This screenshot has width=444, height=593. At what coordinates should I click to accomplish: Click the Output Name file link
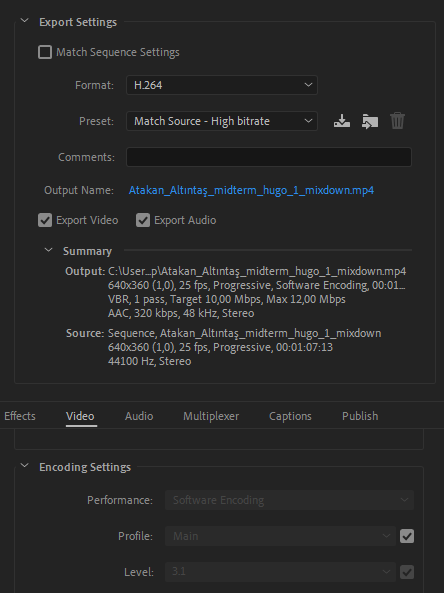pos(251,190)
